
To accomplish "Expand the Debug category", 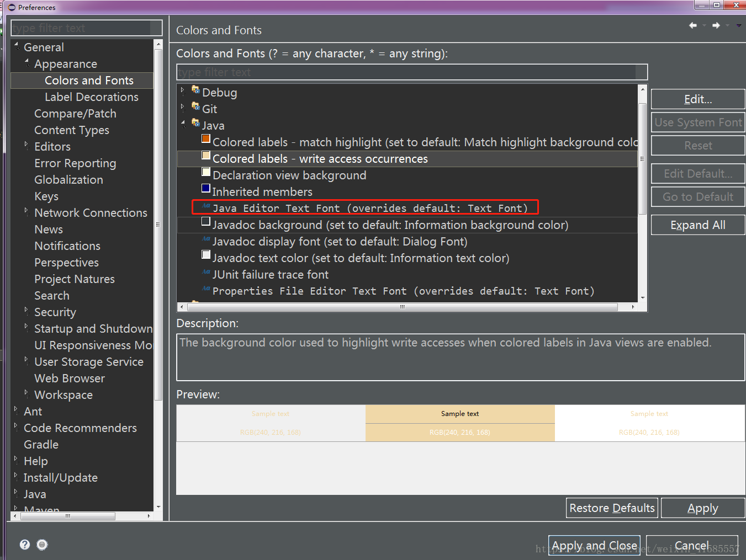I will 183,90.
